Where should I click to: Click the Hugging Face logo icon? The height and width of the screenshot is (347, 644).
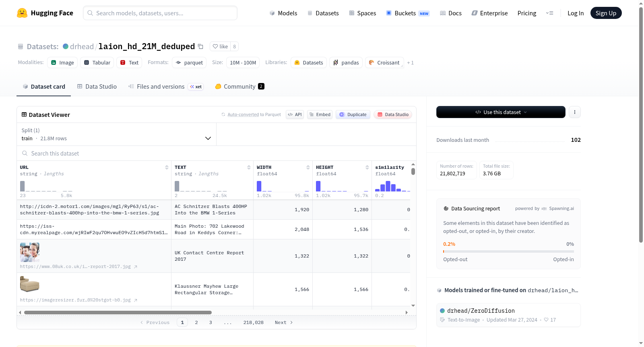coord(22,13)
